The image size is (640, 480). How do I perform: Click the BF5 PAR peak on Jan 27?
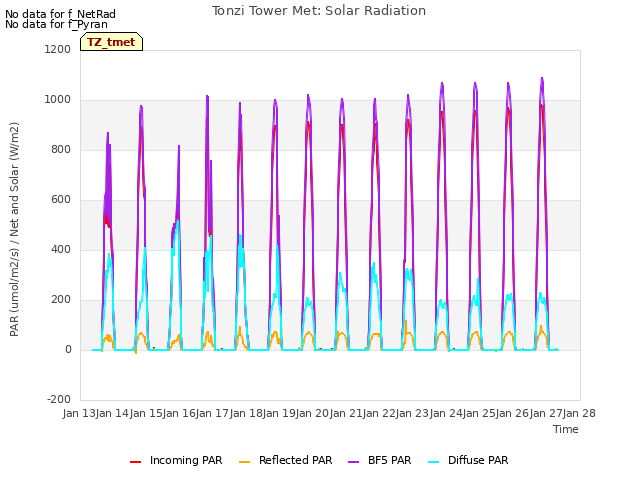(x=542, y=78)
